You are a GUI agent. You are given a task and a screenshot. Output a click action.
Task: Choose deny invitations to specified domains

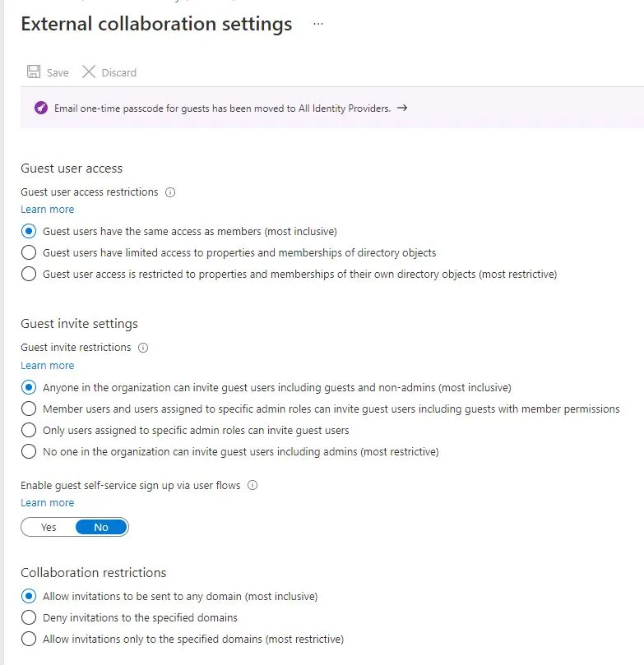point(29,617)
